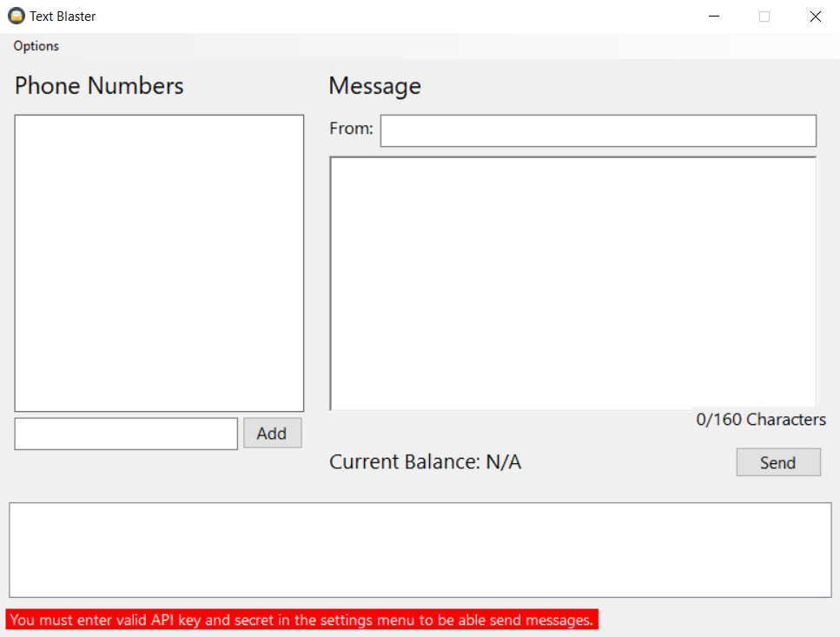Viewport: 840px width, 637px height.
Task: Click the Text Blaster envelope icon
Action: pyautogui.click(x=17, y=16)
